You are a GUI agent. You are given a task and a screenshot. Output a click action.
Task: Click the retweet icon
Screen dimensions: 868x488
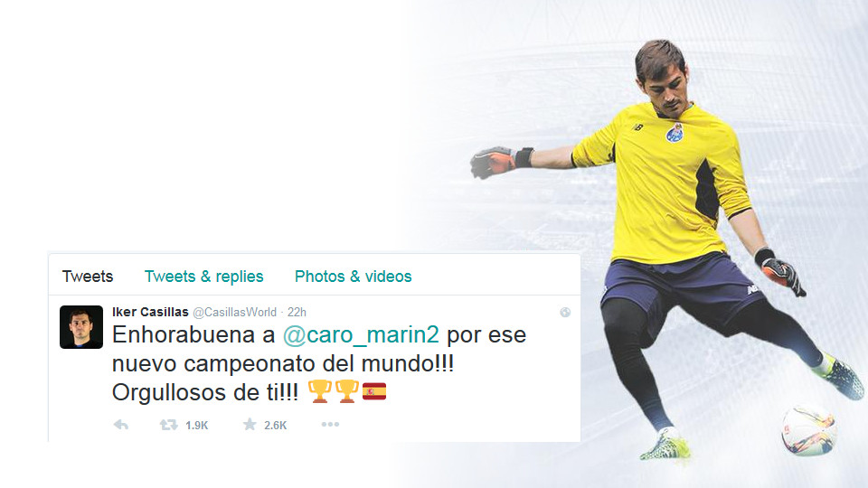pos(169,425)
